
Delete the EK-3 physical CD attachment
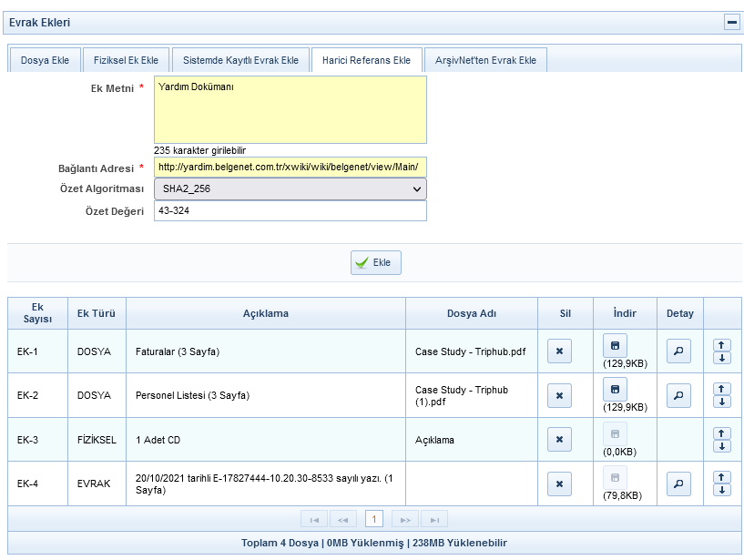(x=559, y=440)
